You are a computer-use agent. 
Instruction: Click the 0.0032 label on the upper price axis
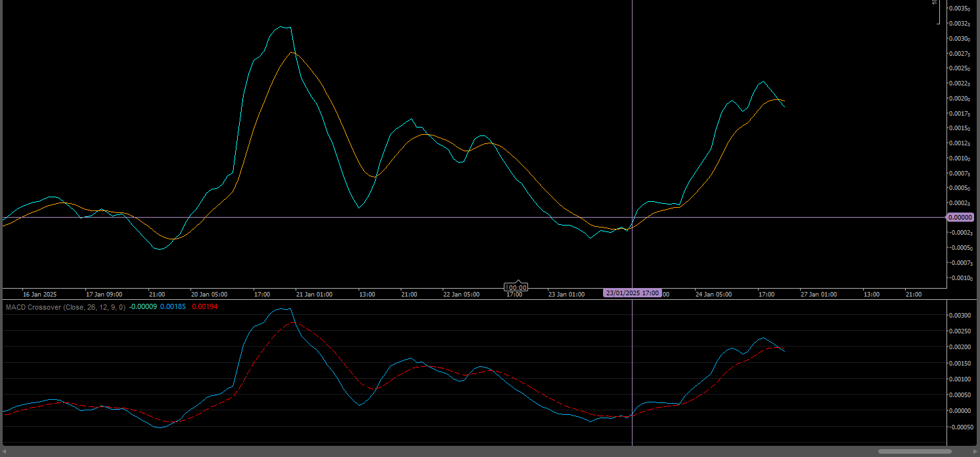tap(961, 24)
